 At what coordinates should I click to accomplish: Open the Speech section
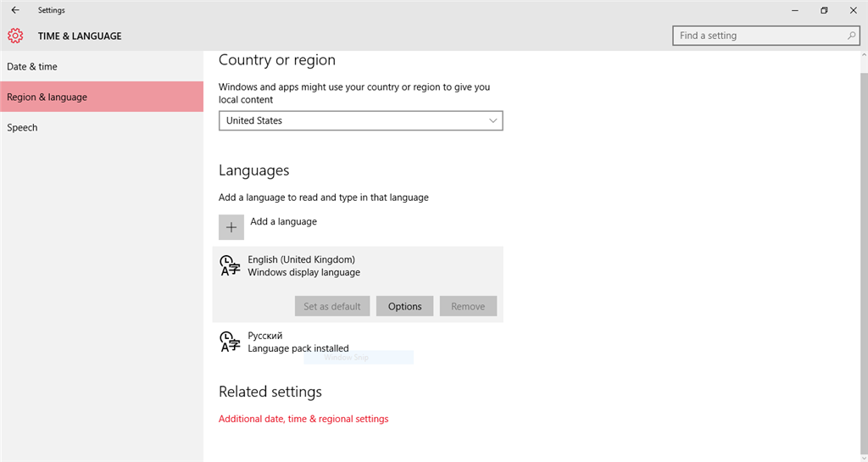tap(102, 127)
